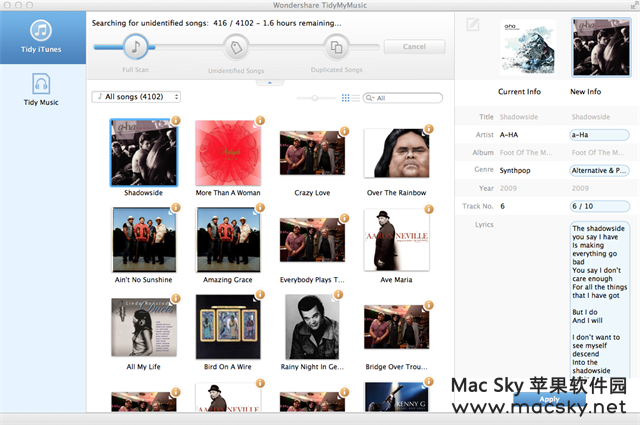This screenshot has width=640, height=425.
Task: Show info badge on All My Life
Action: point(176,298)
